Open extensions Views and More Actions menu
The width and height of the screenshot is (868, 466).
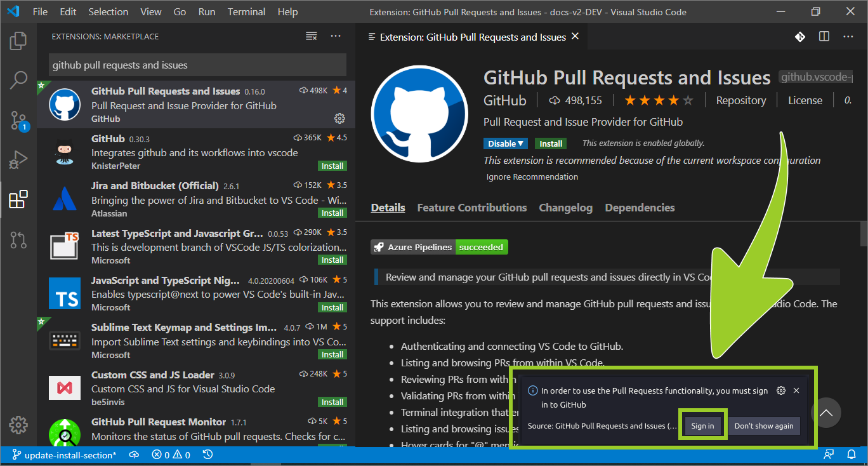(x=336, y=36)
